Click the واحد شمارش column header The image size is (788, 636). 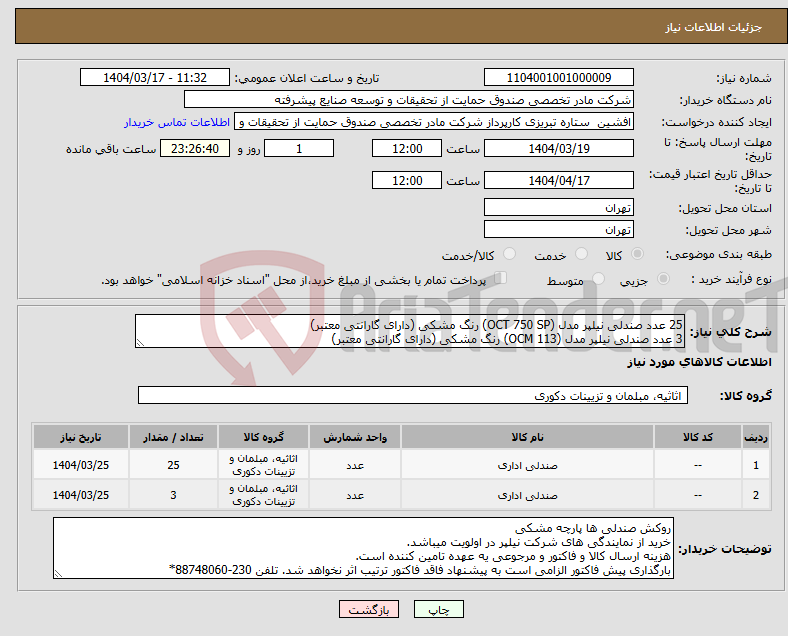click(x=355, y=437)
